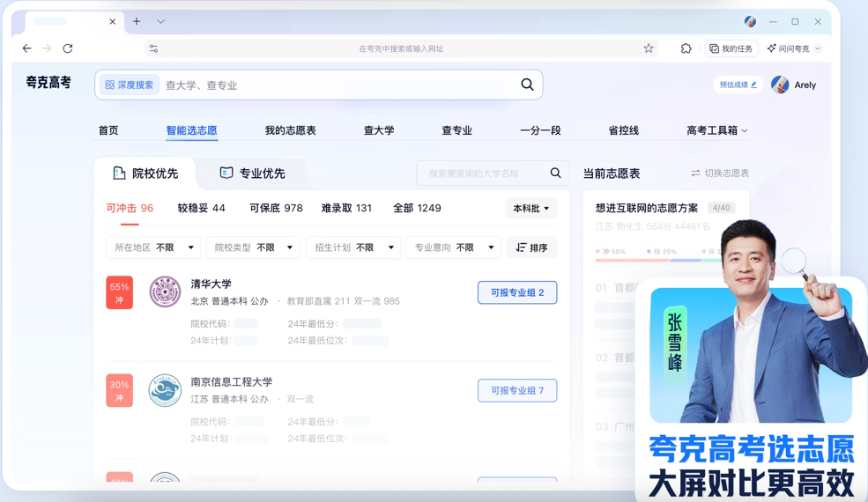
Task: Click the site settings icon in address bar
Action: pyautogui.click(x=154, y=48)
